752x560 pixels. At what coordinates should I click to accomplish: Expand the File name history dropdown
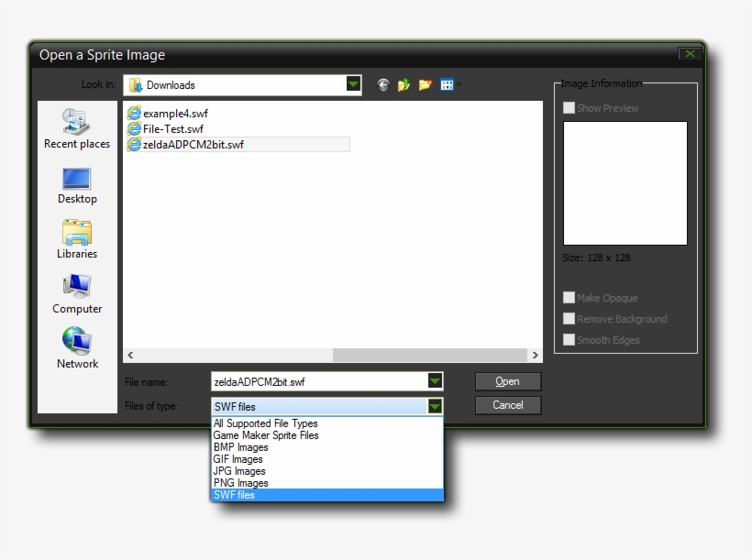(433, 381)
